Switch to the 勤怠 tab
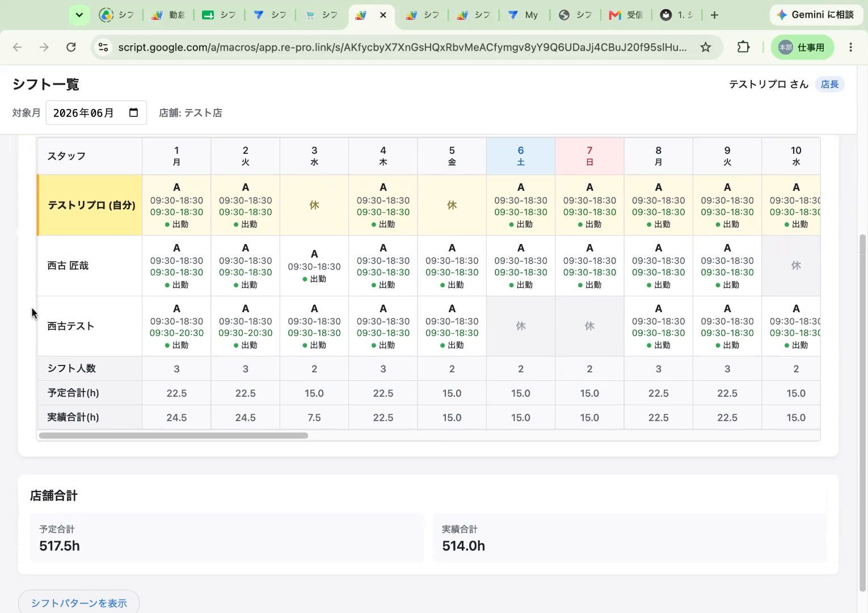This screenshot has height=613, width=868. pos(168,15)
